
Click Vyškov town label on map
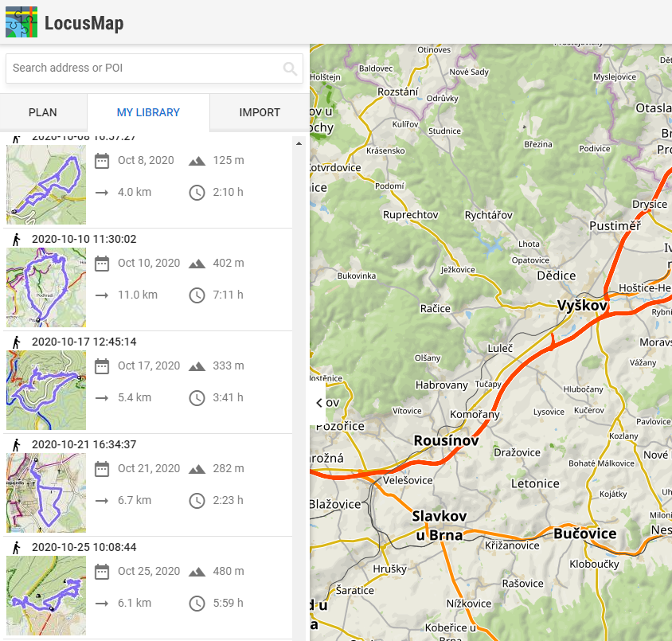(x=582, y=306)
